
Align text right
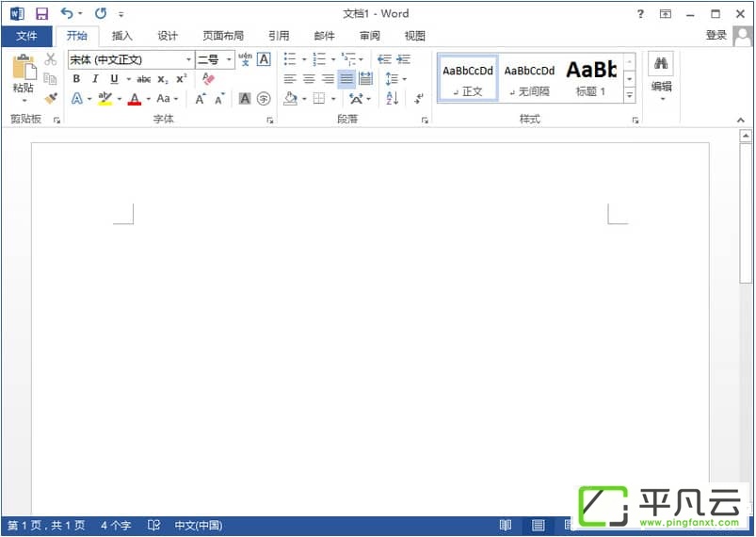click(328, 79)
